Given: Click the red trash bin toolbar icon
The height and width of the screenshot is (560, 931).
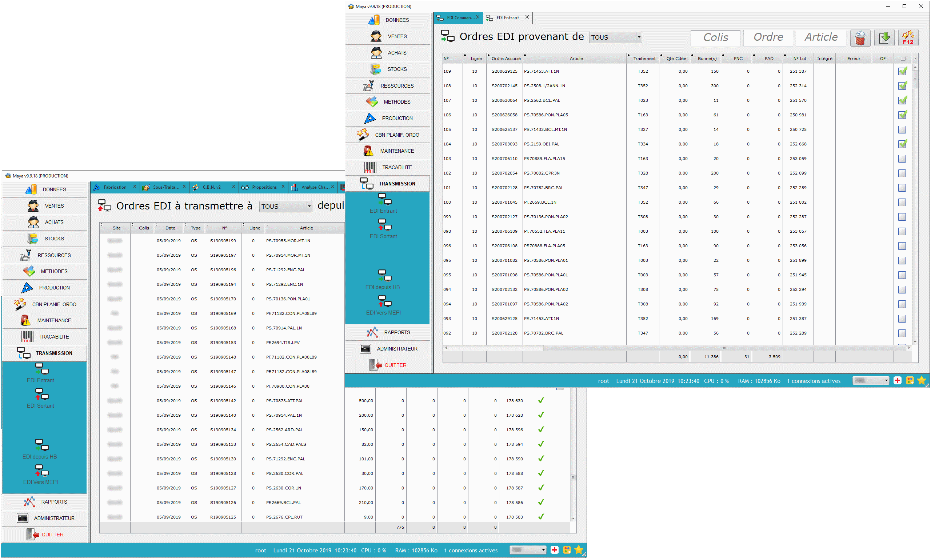Looking at the screenshot, I should tap(860, 38).
